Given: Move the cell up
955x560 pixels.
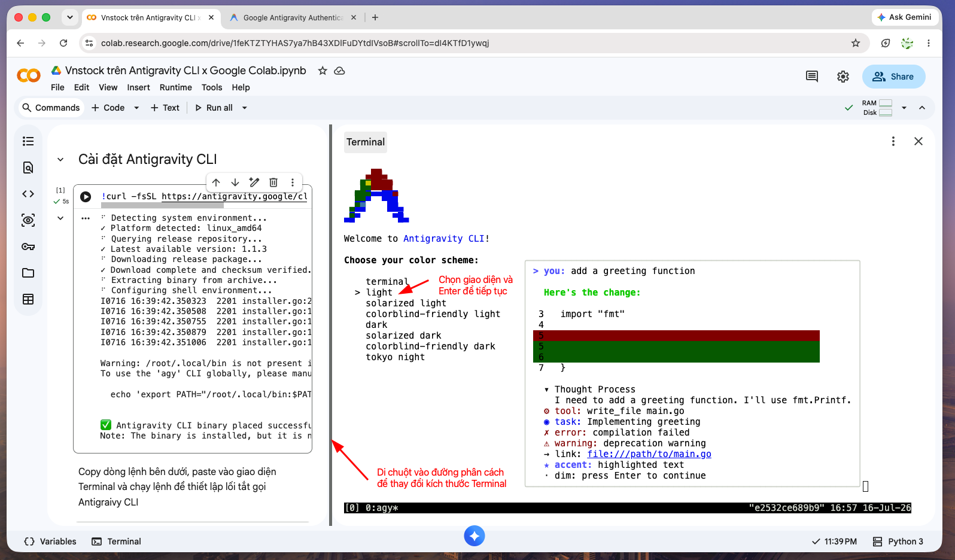Looking at the screenshot, I should (216, 182).
